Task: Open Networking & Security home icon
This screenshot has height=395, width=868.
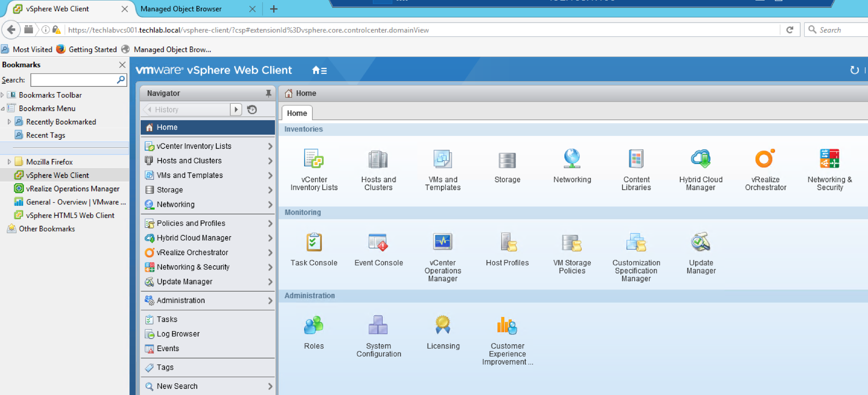Action: (829, 159)
